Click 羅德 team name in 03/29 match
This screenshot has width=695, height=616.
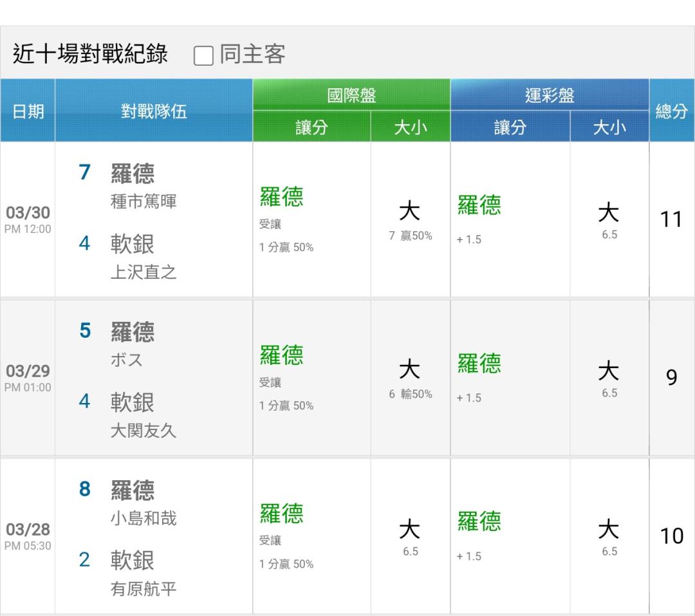(x=133, y=331)
